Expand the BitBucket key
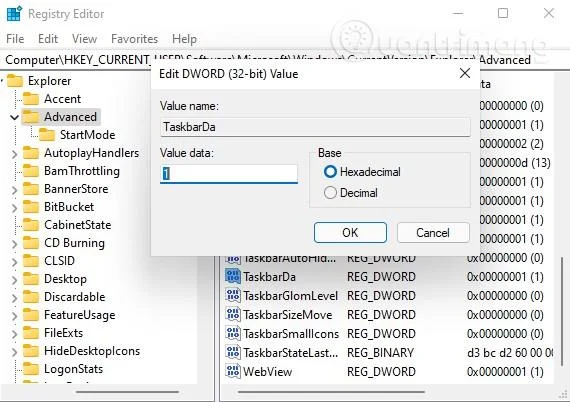The image size is (570, 402). pyautogui.click(x=14, y=208)
